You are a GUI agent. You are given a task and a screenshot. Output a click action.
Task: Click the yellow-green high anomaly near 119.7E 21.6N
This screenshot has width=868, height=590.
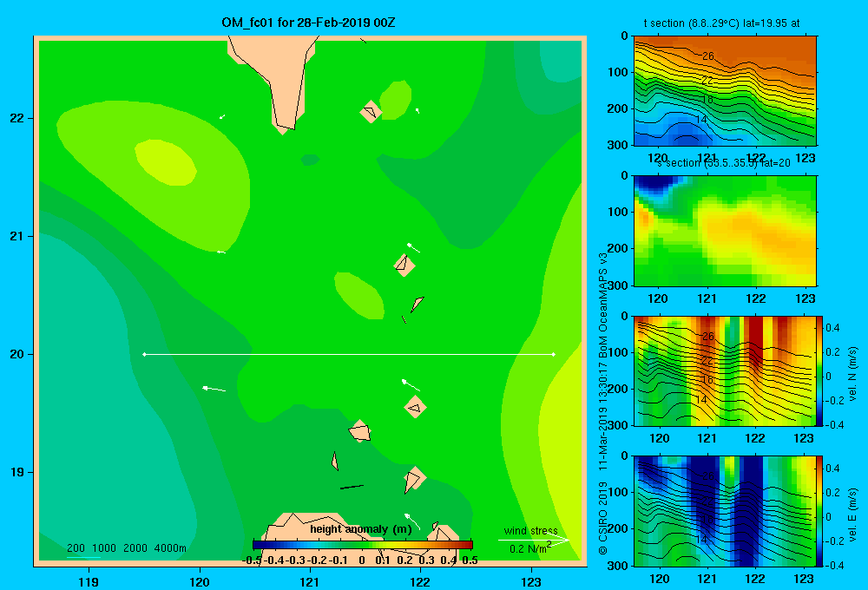(x=166, y=162)
